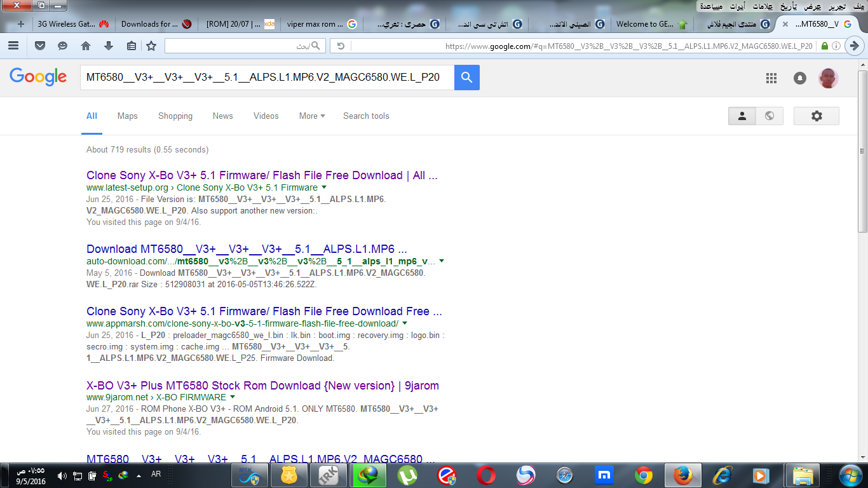Open the تحرير menu
The height and width of the screenshot is (488, 868).
pos(837,6)
